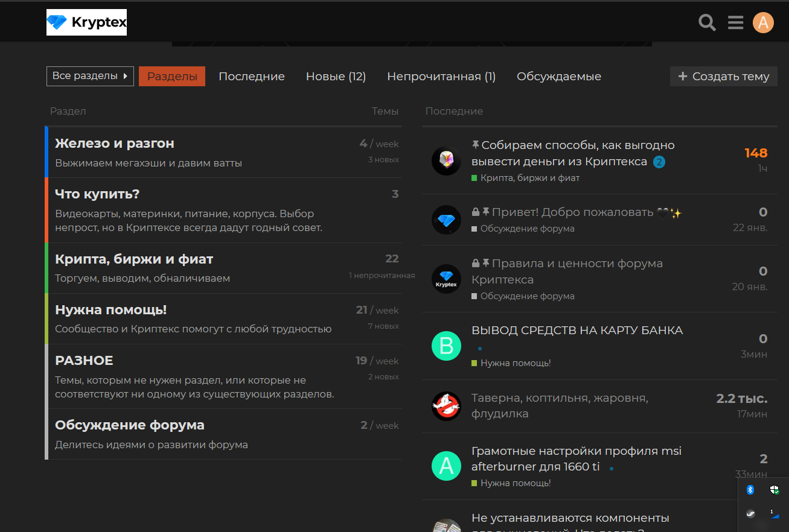
Task: Click lock icon on Правила и ценности topic
Action: pos(476,263)
